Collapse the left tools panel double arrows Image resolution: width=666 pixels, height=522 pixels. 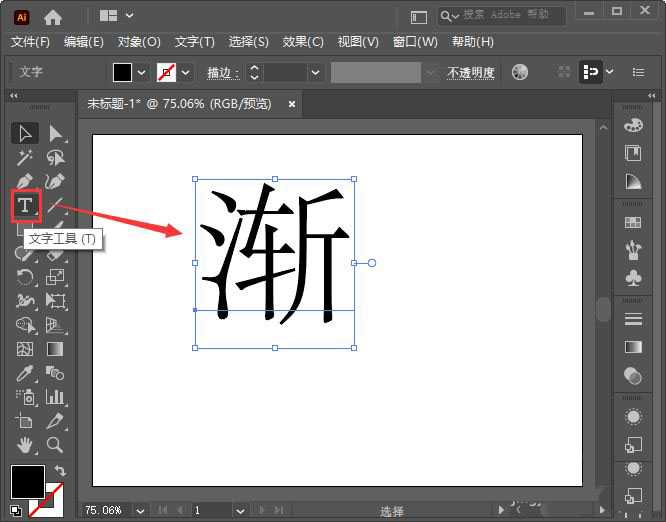tap(14, 96)
